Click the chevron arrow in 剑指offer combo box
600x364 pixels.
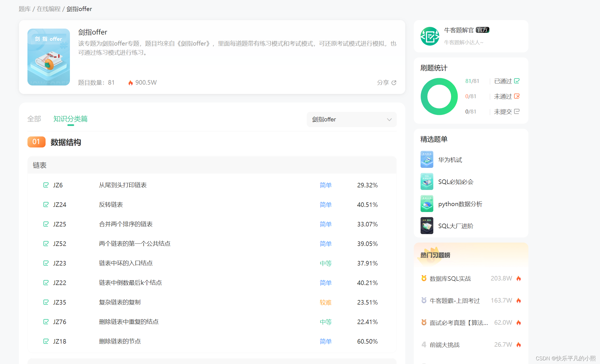389,119
